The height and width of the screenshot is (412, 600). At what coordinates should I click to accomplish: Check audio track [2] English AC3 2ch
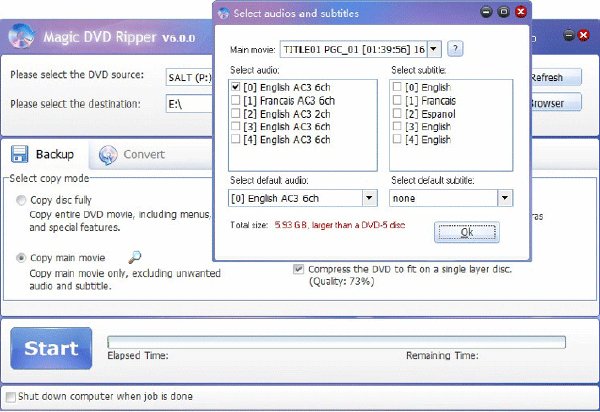coord(235,113)
